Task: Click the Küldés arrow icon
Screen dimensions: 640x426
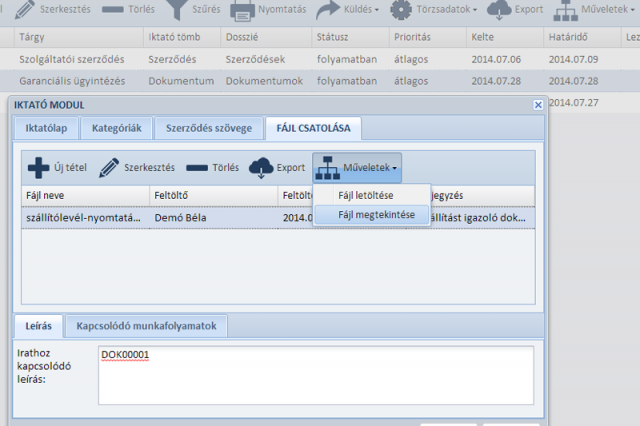Action: pos(328,10)
